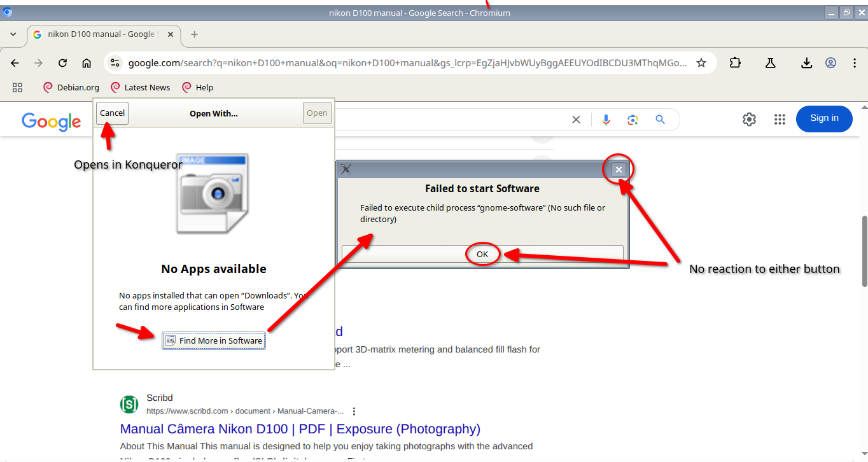Open Google quick settings gear
868x462 pixels.
tap(750, 119)
